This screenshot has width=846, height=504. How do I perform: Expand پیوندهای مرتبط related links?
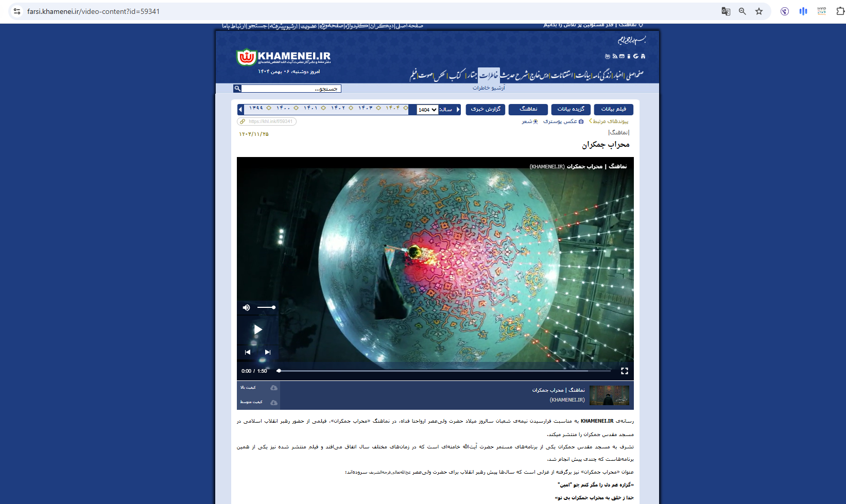tap(610, 121)
